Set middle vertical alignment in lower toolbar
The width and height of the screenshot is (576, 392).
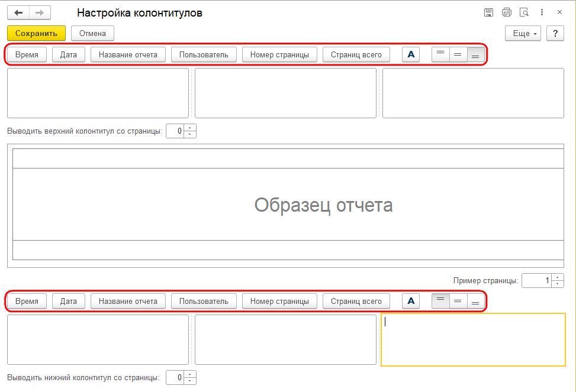[458, 302]
